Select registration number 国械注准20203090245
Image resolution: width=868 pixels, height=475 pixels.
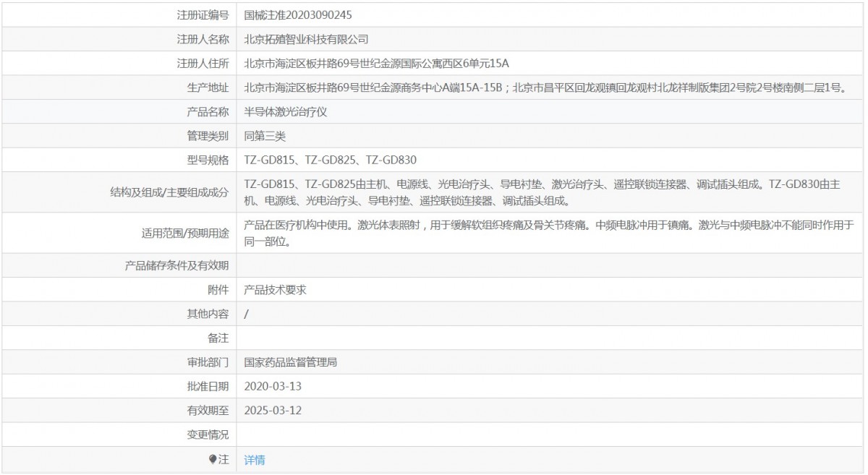pyautogui.click(x=299, y=14)
